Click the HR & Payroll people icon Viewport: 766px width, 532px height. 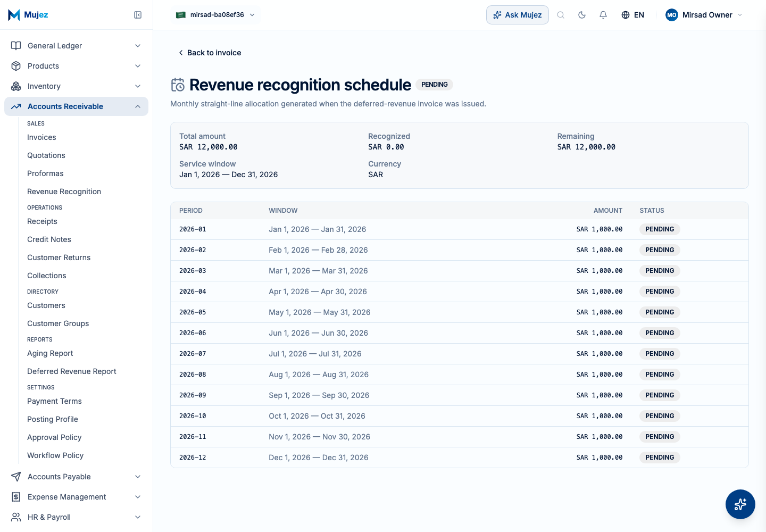(x=16, y=517)
